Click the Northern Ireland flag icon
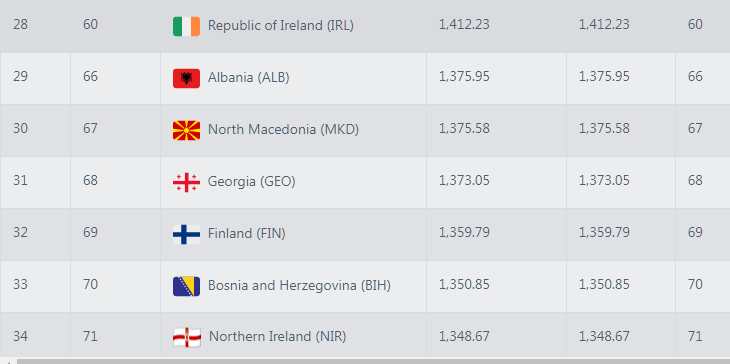Screen dimensions: 730x364 (x=187, y=337)
